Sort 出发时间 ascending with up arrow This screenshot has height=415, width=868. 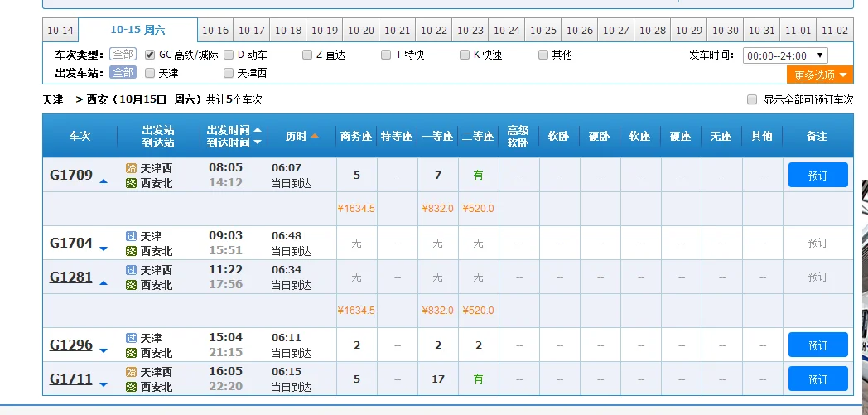click(258, 130)
